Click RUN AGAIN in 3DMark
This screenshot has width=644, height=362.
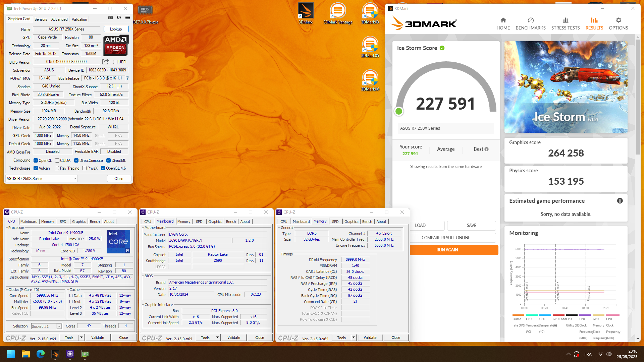447,250
